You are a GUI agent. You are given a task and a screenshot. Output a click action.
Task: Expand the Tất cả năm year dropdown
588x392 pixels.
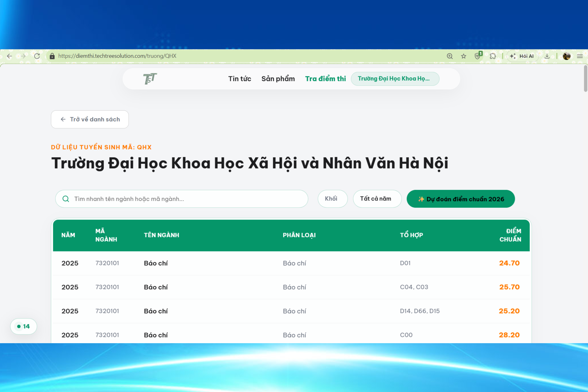click(377, 199)
